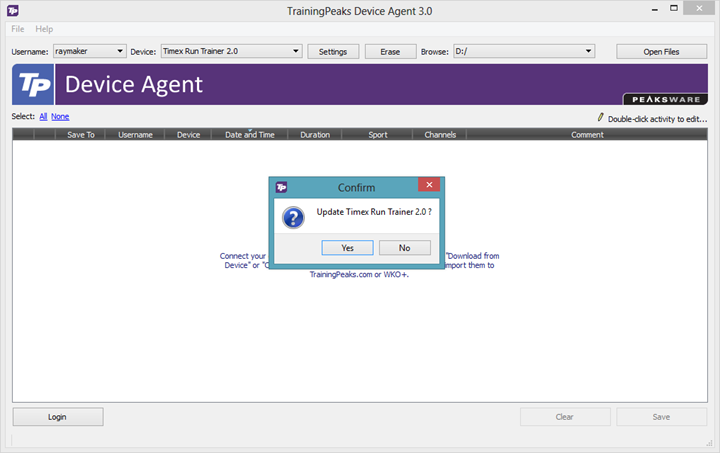This screenshot has height=453, width=720.
Task: Click the Save button
Action: point(661,417)
